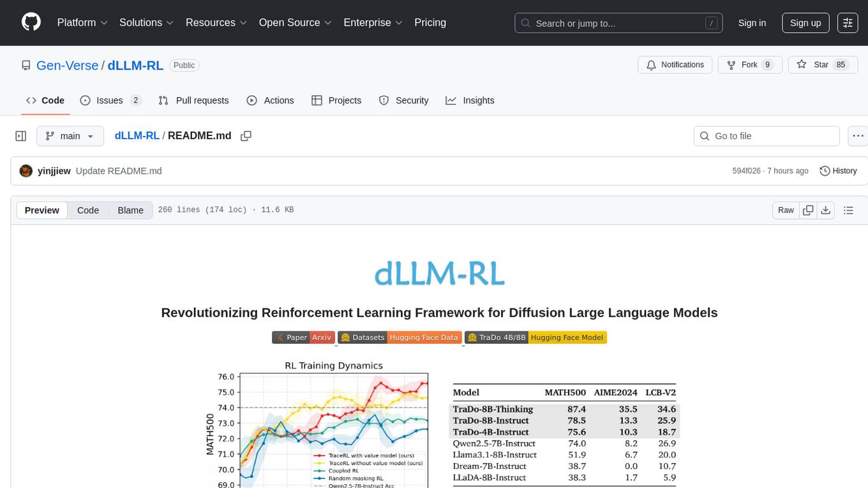Open the Pricing page

pos(430,22)
